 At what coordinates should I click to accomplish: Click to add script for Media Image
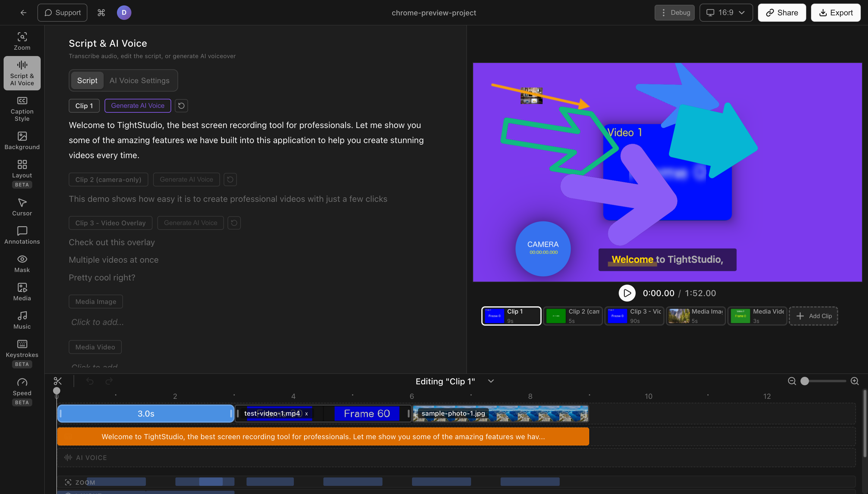pyautogui.click(x=97, y=322)
